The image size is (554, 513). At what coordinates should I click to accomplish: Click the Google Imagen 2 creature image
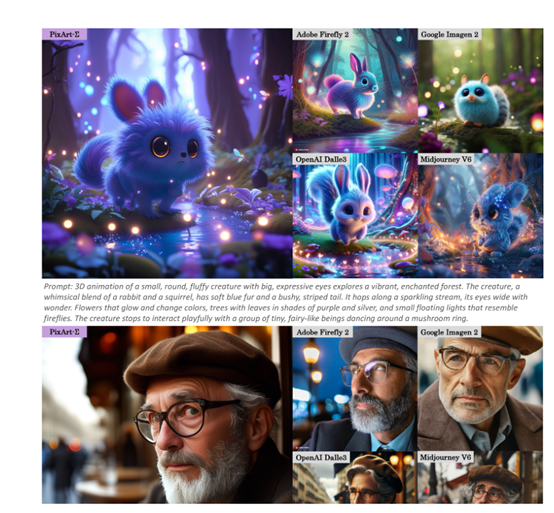tap(481, 91)
